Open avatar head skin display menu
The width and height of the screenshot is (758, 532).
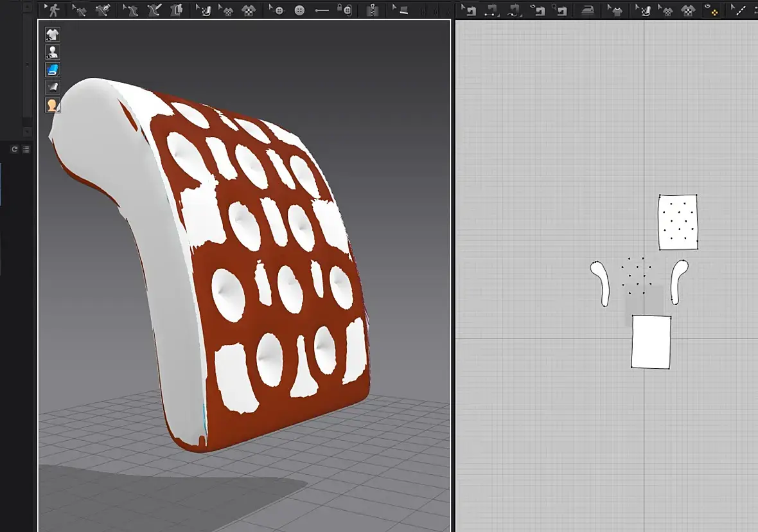coord(53,105)
